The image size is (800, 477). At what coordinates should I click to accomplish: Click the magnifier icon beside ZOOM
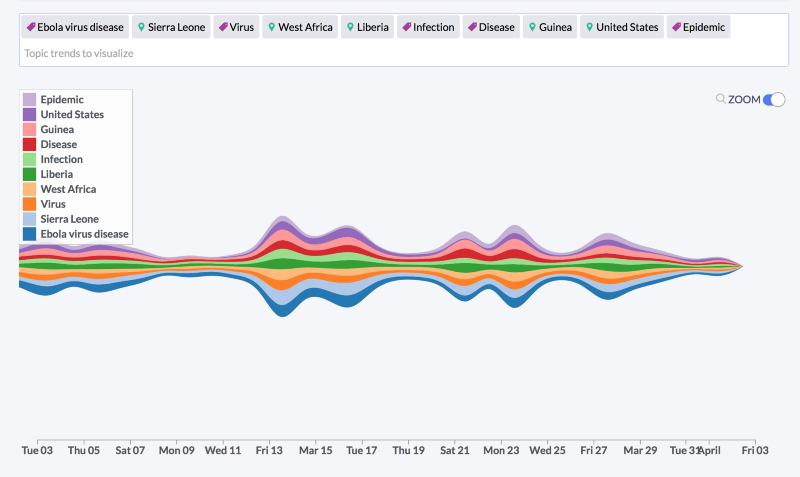coord(720,98)
